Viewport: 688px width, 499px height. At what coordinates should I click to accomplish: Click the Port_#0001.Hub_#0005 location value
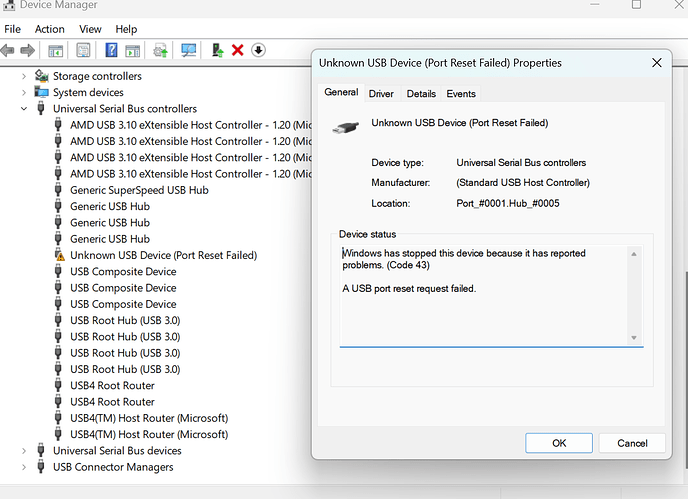click(508, 203)
